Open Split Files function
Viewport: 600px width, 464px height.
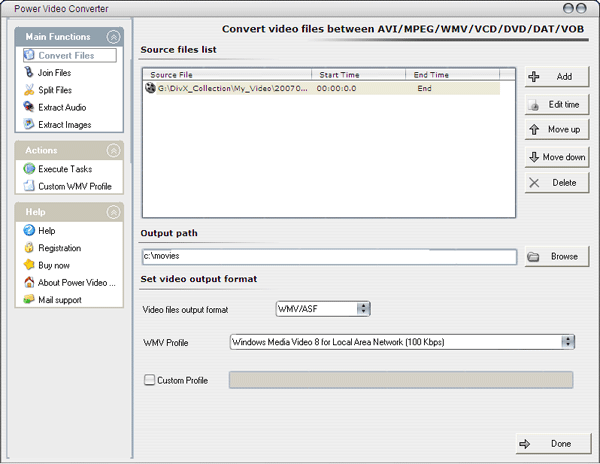pos(55,90)
